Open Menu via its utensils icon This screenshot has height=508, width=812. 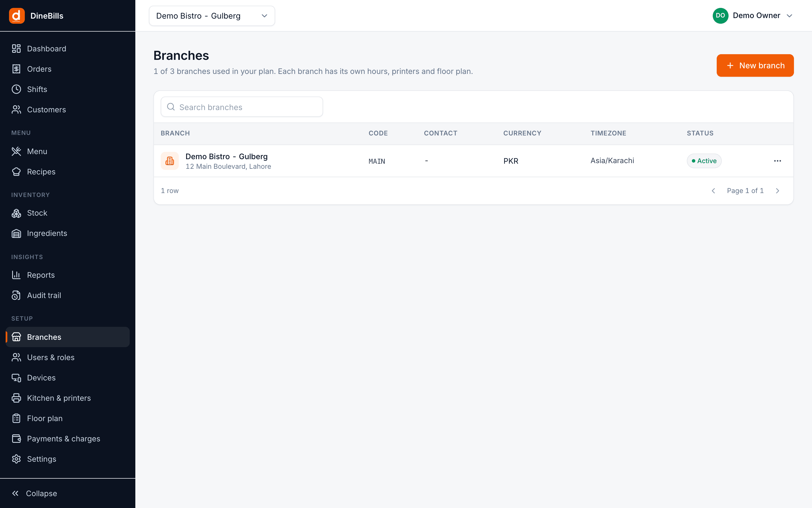click(x=16, y=151)
